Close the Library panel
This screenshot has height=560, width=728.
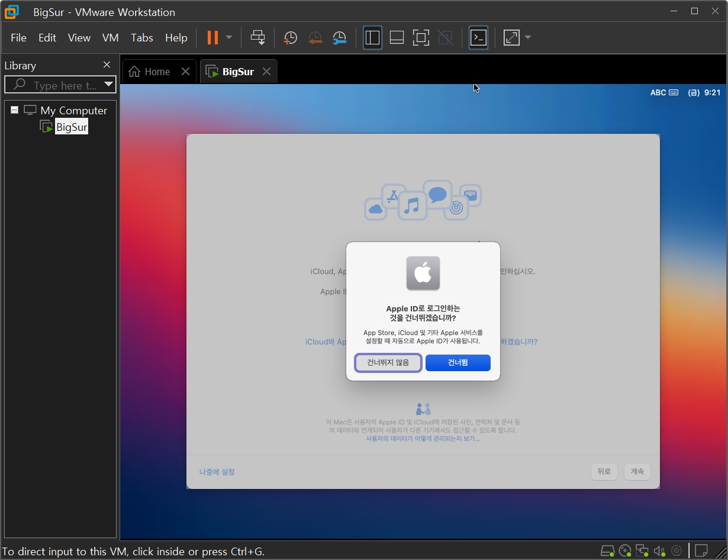point(107,65)
